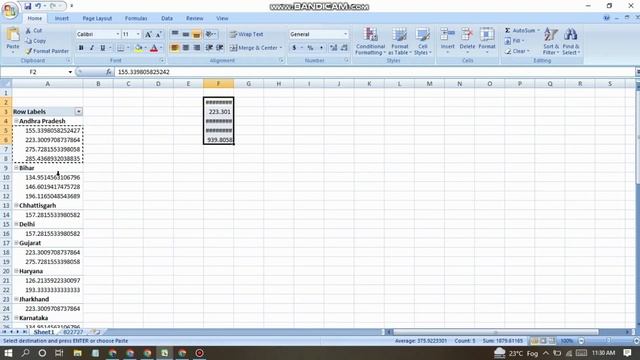Open Format as Table gallery
Viewport: 640px width, 360px height.
pos(399,41)
